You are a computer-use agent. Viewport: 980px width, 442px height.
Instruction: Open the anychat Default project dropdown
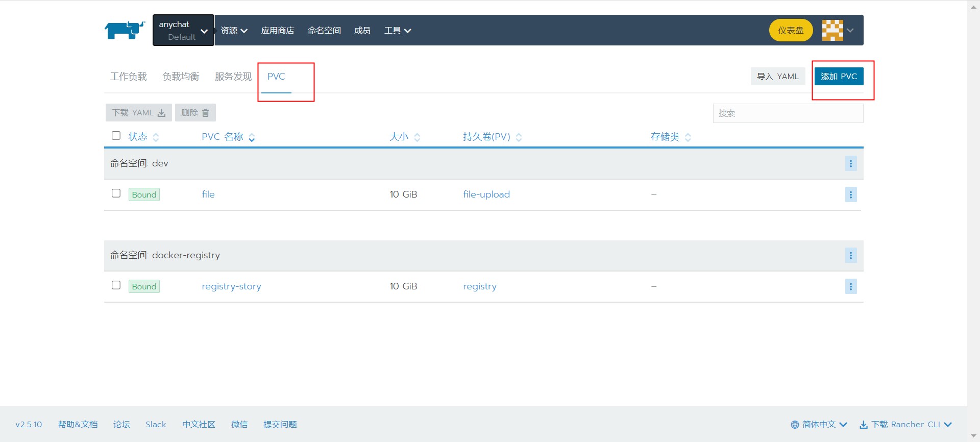[183, 30]
